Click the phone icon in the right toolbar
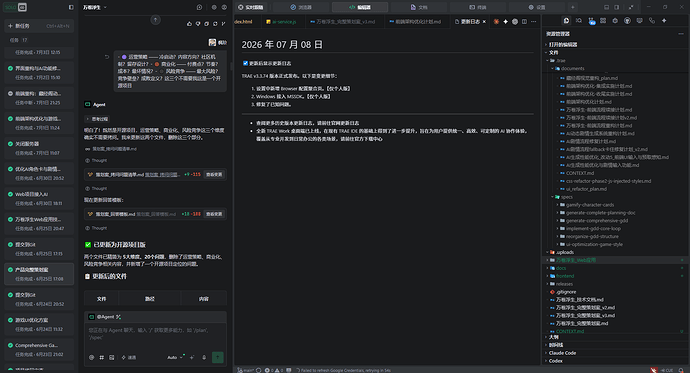The image size is (690, 373). tap(652, 21)
